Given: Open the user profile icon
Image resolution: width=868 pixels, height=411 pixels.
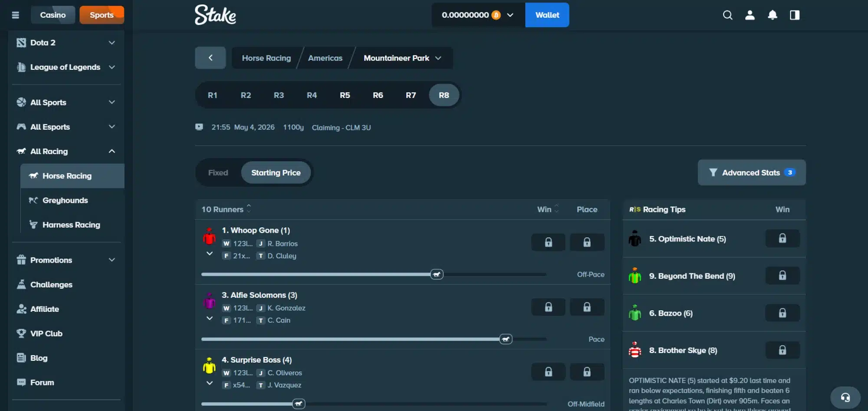Looking at the screenshot, I should tap(750, 15).
